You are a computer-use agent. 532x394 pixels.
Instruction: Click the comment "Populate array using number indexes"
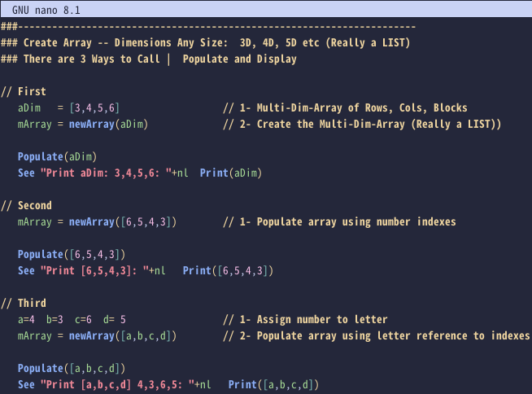[356, 221]
